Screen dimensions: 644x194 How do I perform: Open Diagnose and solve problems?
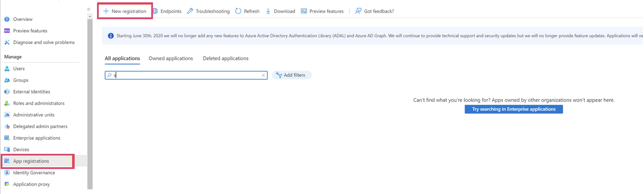[44, 42]
